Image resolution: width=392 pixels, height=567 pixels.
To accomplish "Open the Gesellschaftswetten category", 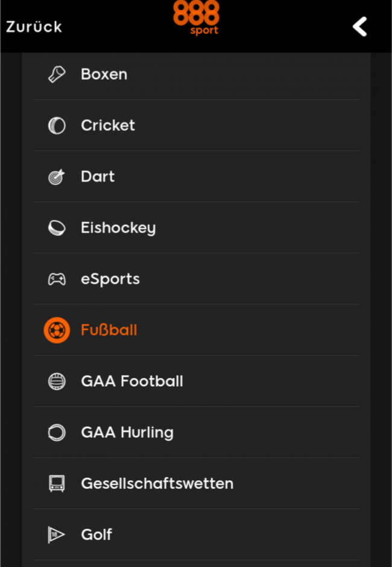I will [x=157, y=484].
